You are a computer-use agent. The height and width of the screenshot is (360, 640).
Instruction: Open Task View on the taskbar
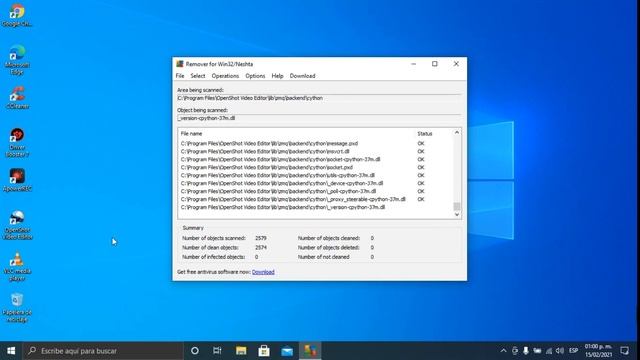[217, 351]
